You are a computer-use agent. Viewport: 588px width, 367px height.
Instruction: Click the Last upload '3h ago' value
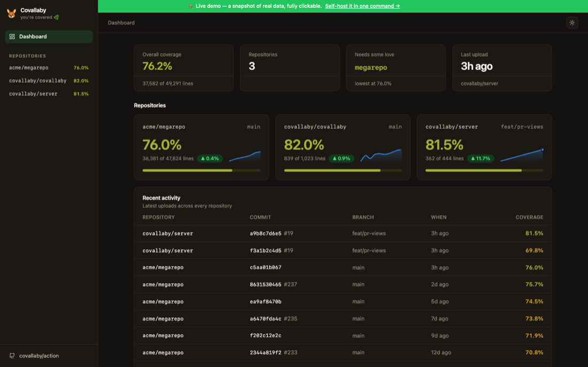click(477, 66)
